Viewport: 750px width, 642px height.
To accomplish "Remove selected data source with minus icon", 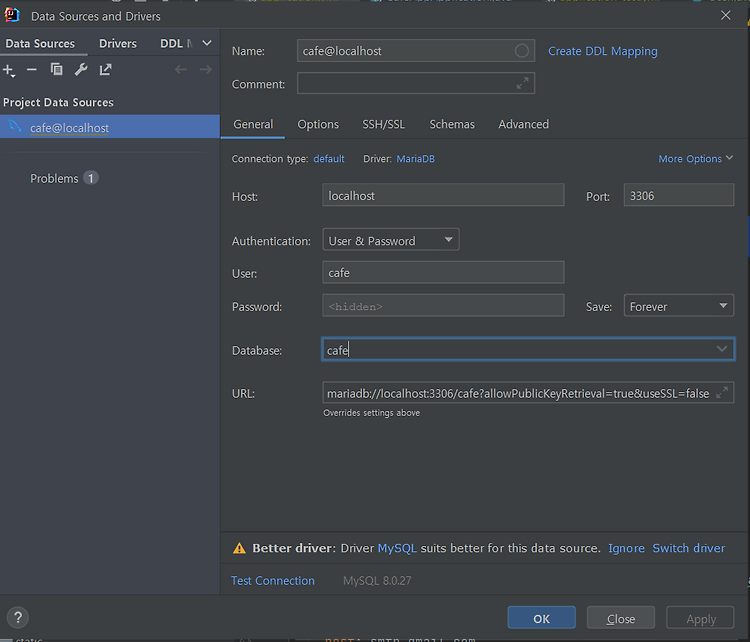I will tap(32, 70).
